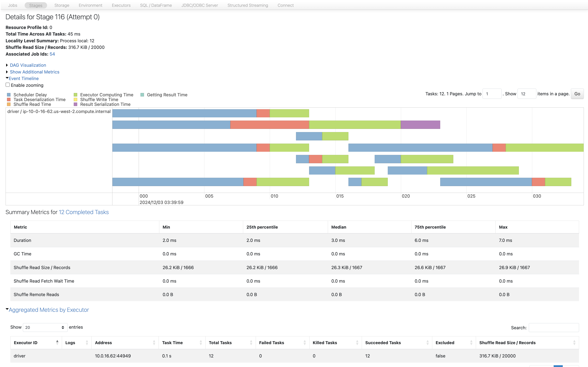
Task: Open the Show entries dropdown
Action: 45,327
